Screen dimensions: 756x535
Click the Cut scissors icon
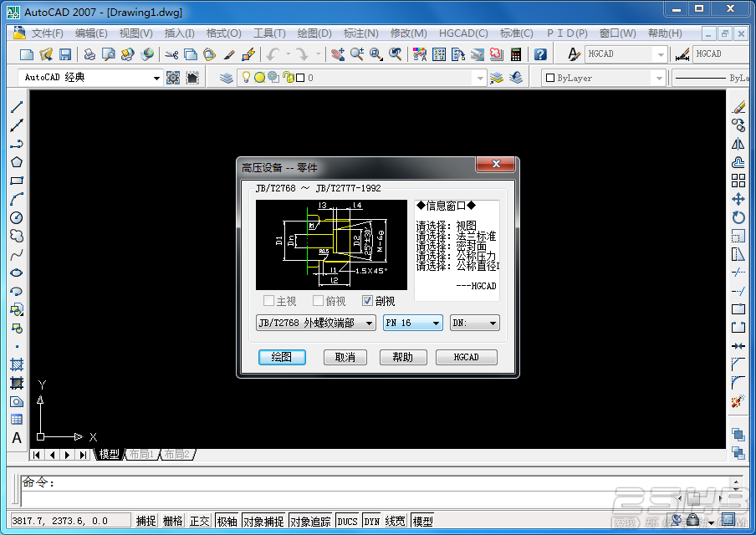point(171,54)
